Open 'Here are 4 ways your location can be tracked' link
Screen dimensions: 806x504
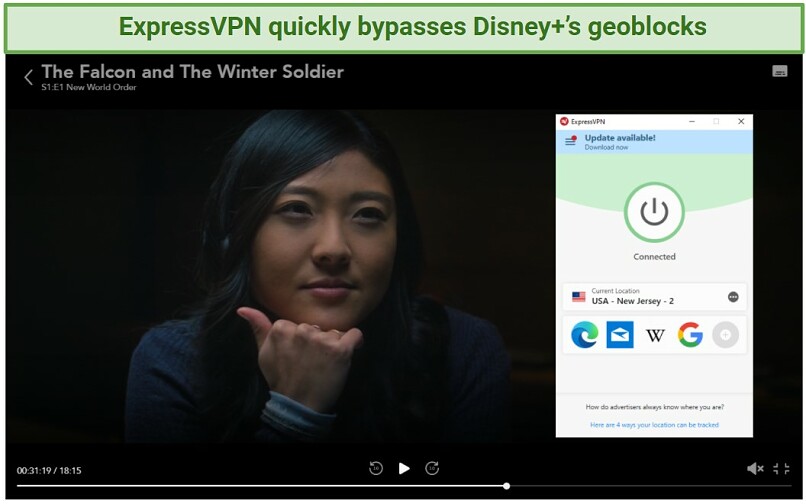(654, 425)
